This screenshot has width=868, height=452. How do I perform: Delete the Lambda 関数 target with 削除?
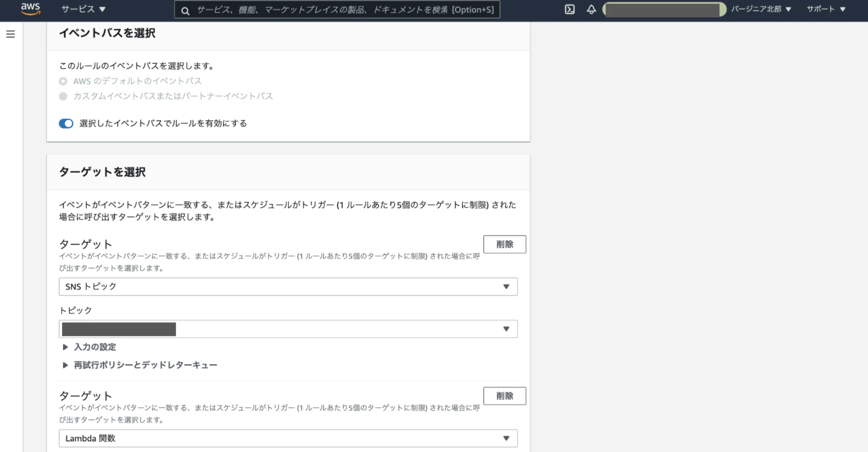coord(504,396)
